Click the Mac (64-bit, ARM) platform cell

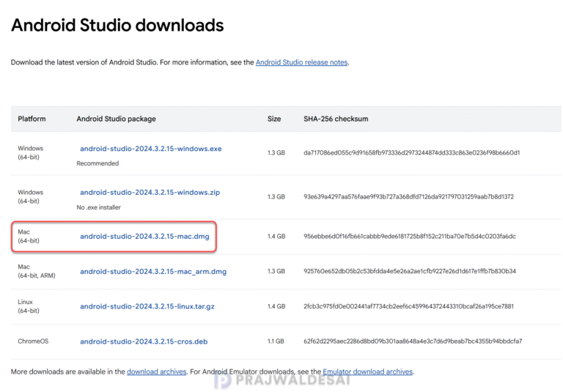click(36, 271)
